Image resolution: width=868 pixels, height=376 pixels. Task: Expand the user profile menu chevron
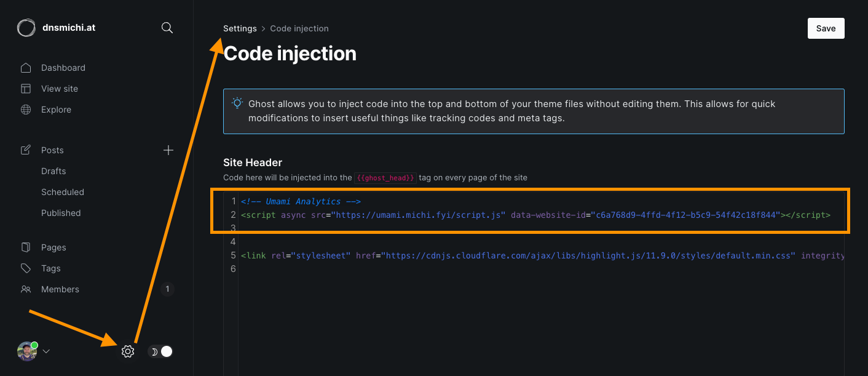point(46,351)
